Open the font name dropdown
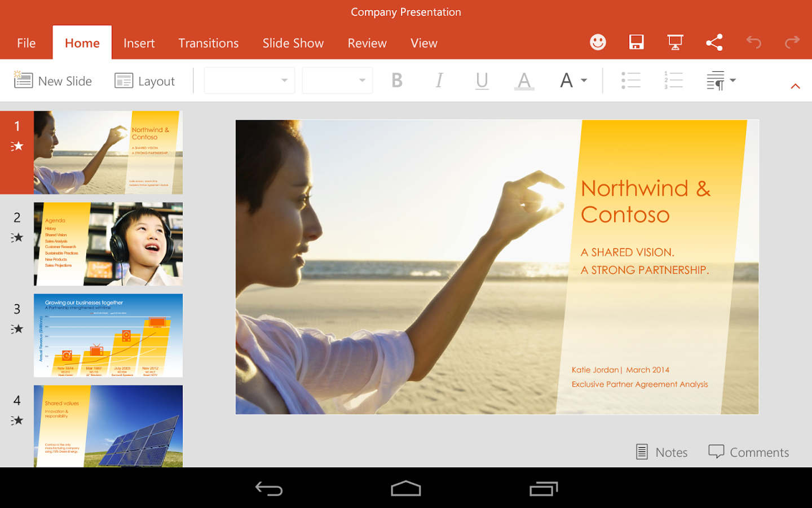 click(249, 80)
